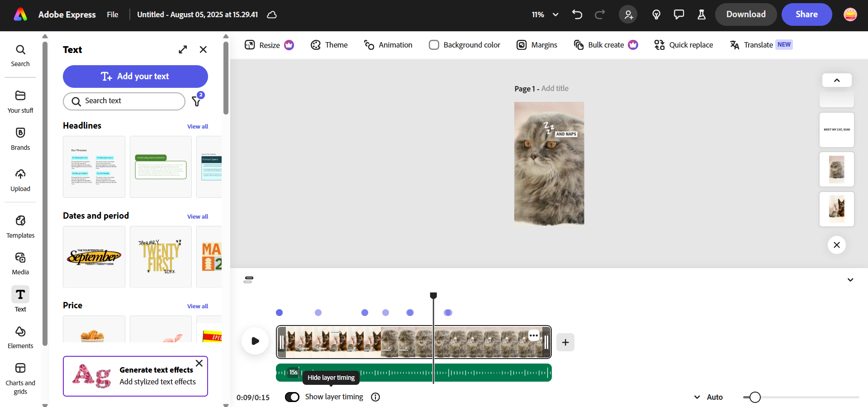Select the Twenty First date template

click(161, 257)
